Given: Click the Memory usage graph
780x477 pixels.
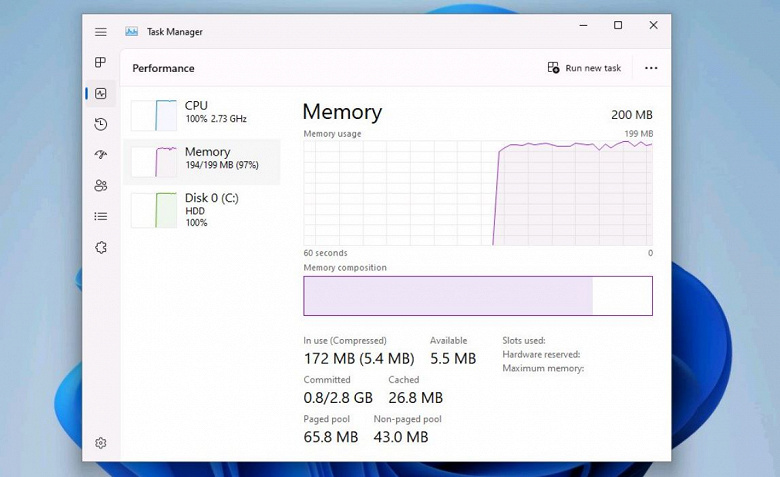Looking at the screenshot, I should [478, 193].
